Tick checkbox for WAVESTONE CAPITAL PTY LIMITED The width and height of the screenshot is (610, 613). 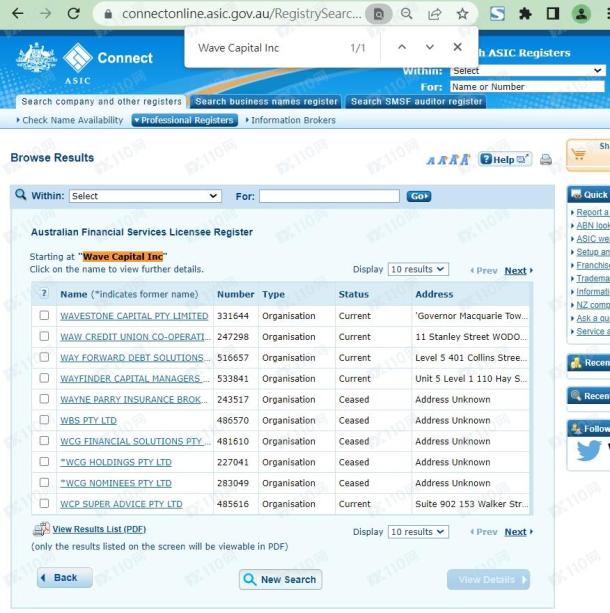pyautogui.click(x=44, y=315)
